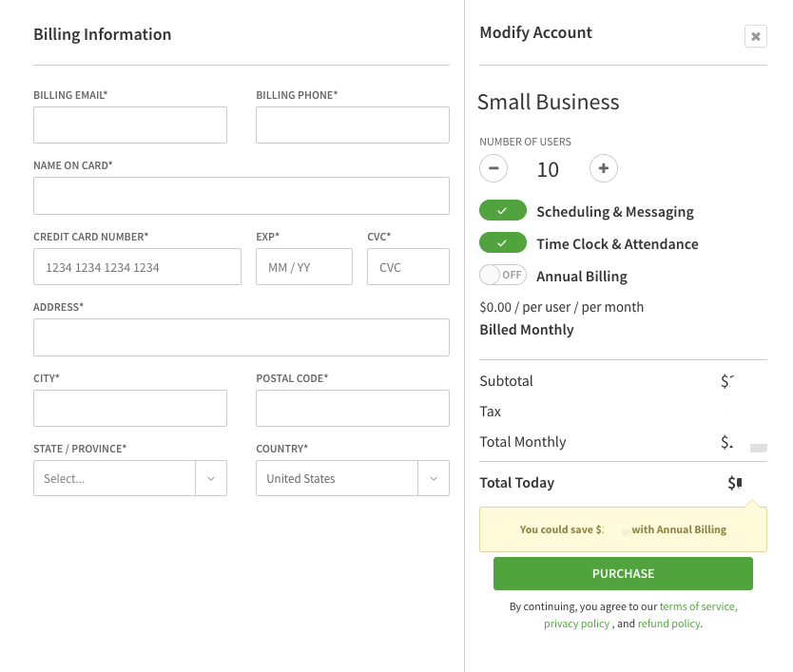This screenshot has width=793, height=672.
Task: Increase number of users with plus button
Action: tap(604, 169)
